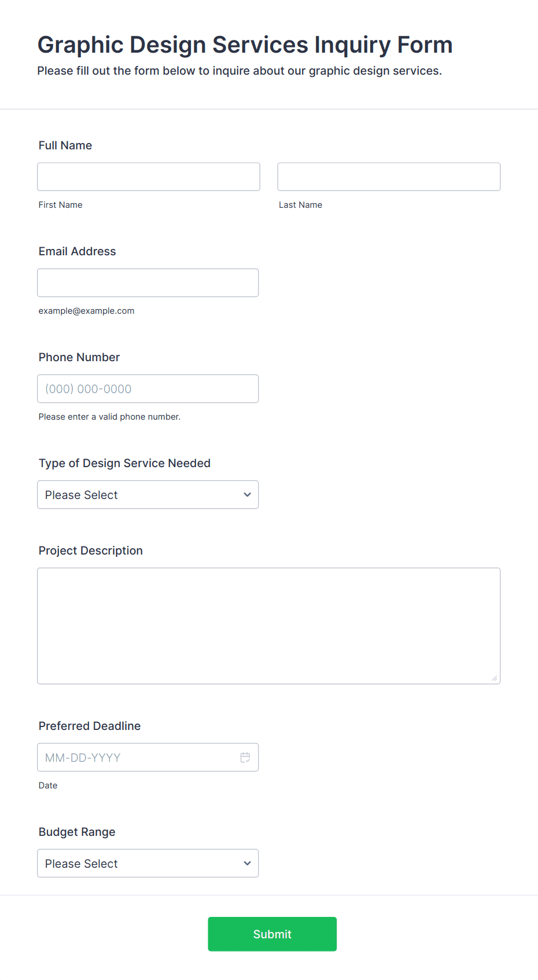Click the Graphic Design Services Inquiry Form heading
Screen dimensions: 538x980
pos(245,45)
